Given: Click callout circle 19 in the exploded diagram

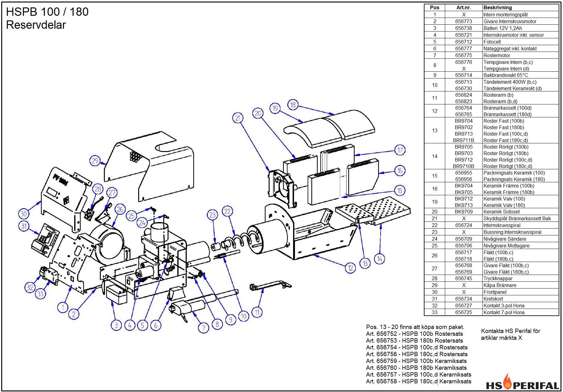Looking at the screenshot, I should (275, 108).
